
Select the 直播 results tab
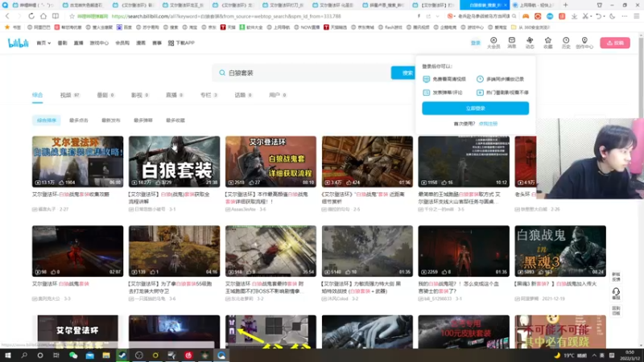[174, 95]
